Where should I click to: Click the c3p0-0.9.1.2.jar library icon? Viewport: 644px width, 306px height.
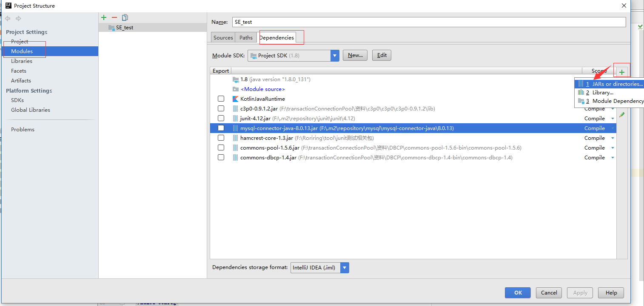pyautogui.click(x=236, y=109)
